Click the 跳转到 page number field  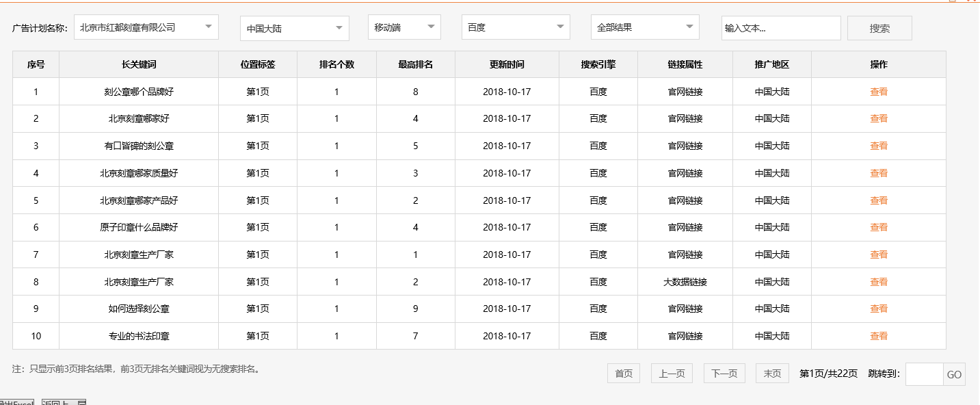pyautogui.click(x=925, y=374)
